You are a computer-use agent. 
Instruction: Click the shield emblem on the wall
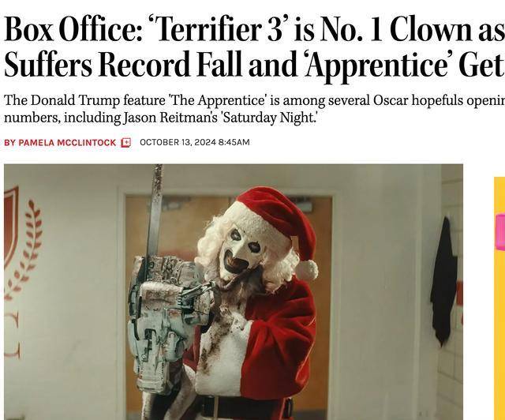(11, 227)
